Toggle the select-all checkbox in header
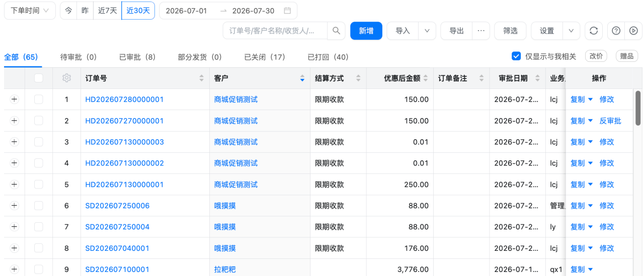 coord(39,78)
